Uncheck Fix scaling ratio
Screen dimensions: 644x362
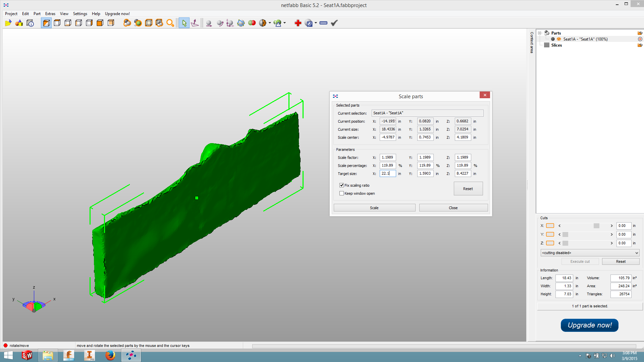(x=341, y=185)
